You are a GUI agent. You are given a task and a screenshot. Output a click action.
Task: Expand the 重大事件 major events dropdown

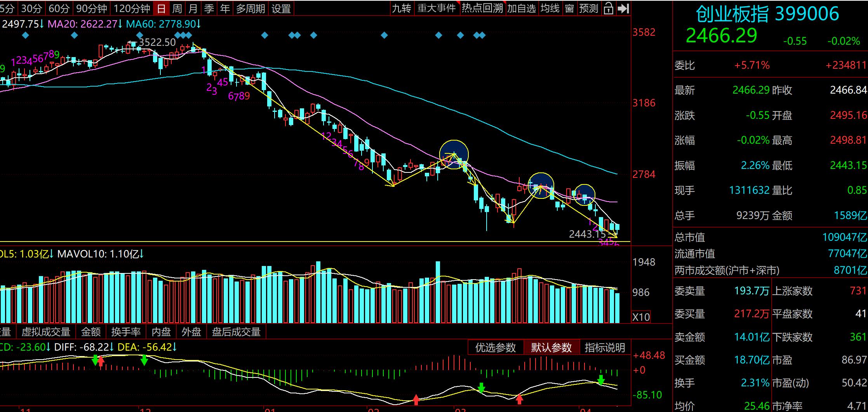[x=437, y=8]
